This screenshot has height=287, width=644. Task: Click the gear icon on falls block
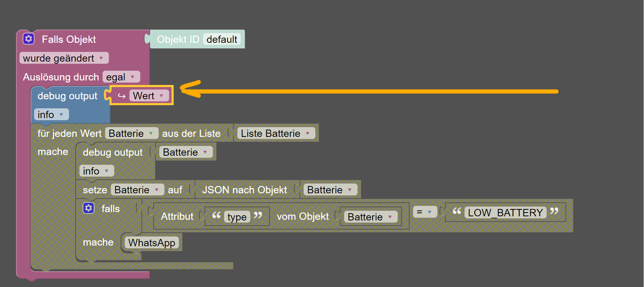tap(89, 208)
